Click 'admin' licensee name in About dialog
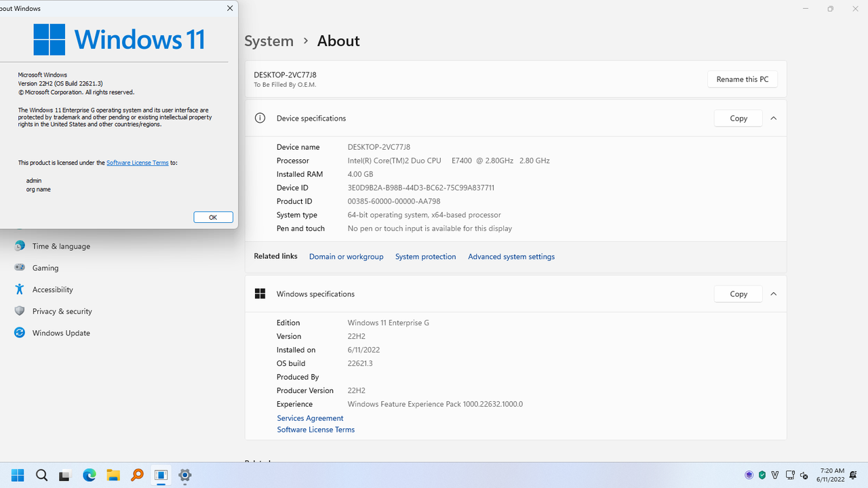The height and width of the screenshot is (488, 868). point(34,181)
